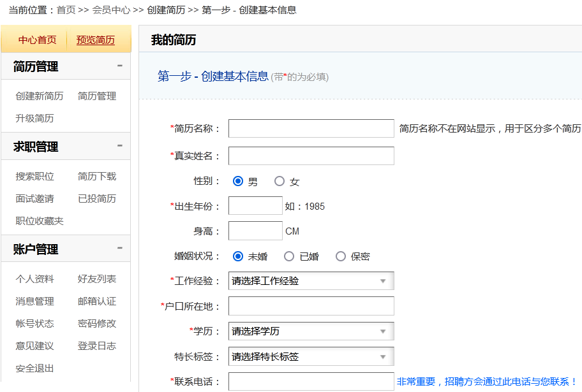The width and height of the screenshot is (582, 392).
Task: 选中性别为"女"的单选按钮
Action: 279,180
